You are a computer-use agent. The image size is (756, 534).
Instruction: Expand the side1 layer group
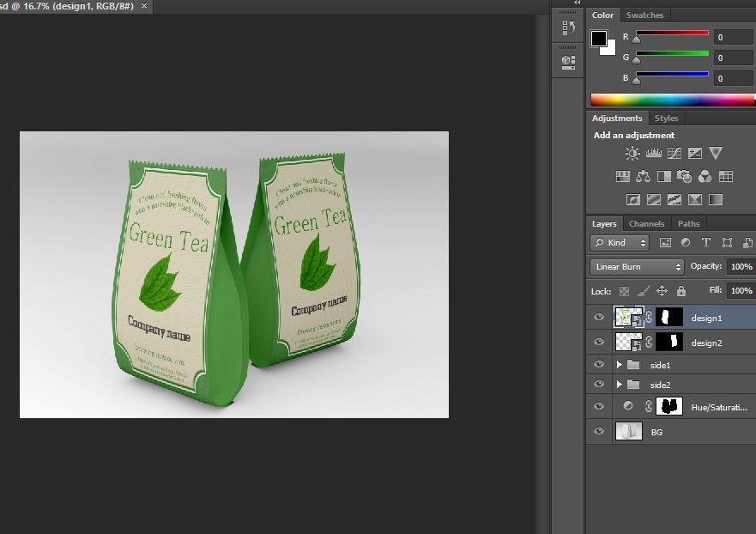(x=619, y=365)
